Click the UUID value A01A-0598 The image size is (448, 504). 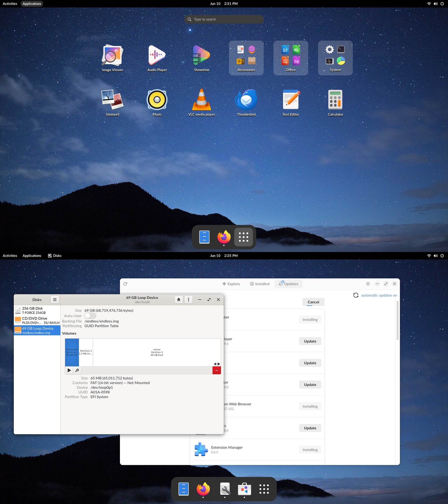[x=100, y=392]
